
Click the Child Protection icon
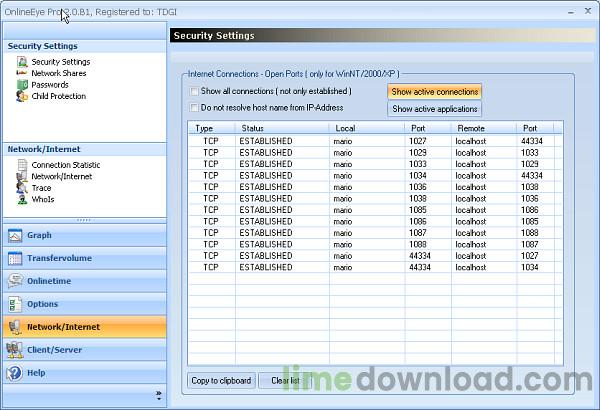tap(22, 96)
